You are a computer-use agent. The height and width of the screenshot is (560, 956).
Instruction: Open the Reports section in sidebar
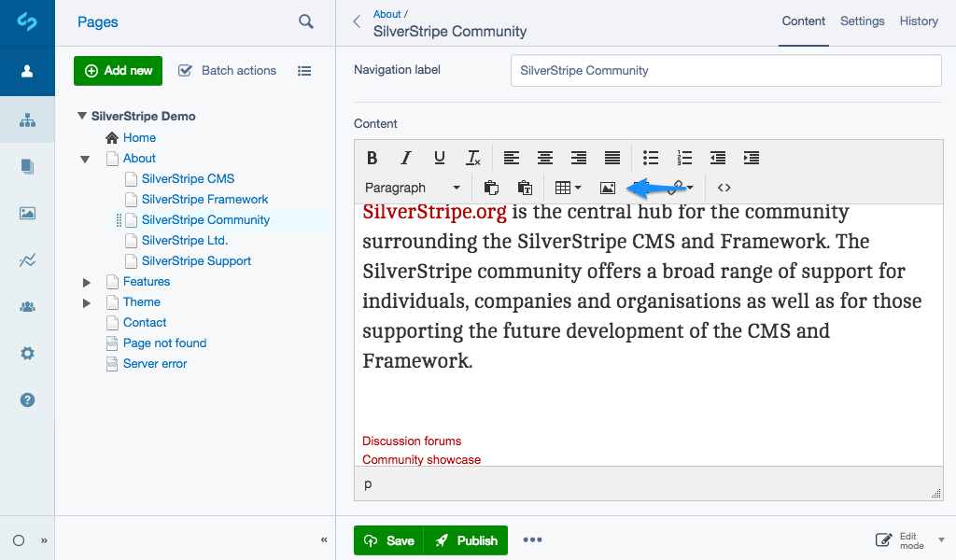(27, 260)
